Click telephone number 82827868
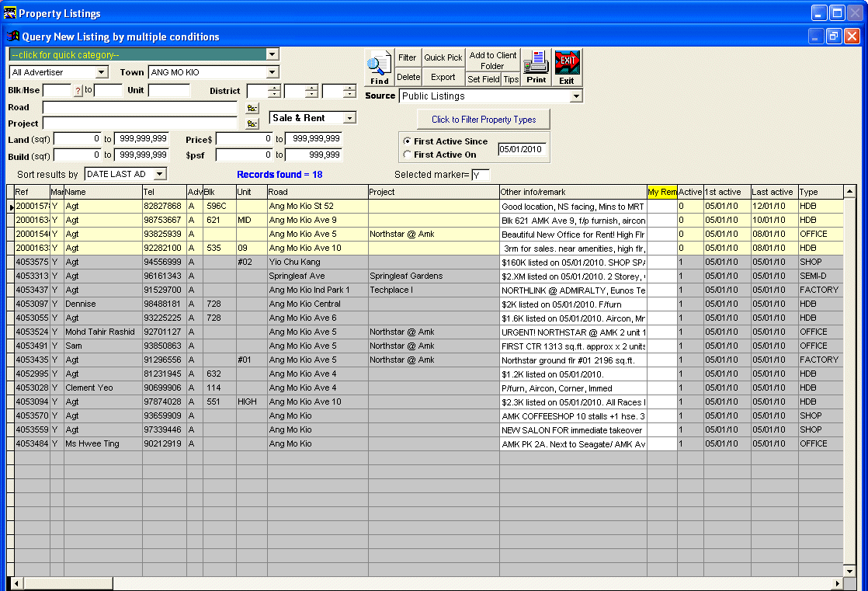The height and width of the screenshot is (591, 868). point(165,206)
